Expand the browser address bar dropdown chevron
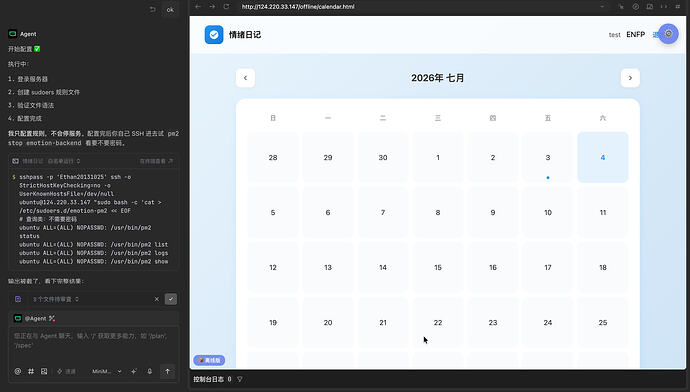Viewport: 690px width, 392px height. point(602,7)
